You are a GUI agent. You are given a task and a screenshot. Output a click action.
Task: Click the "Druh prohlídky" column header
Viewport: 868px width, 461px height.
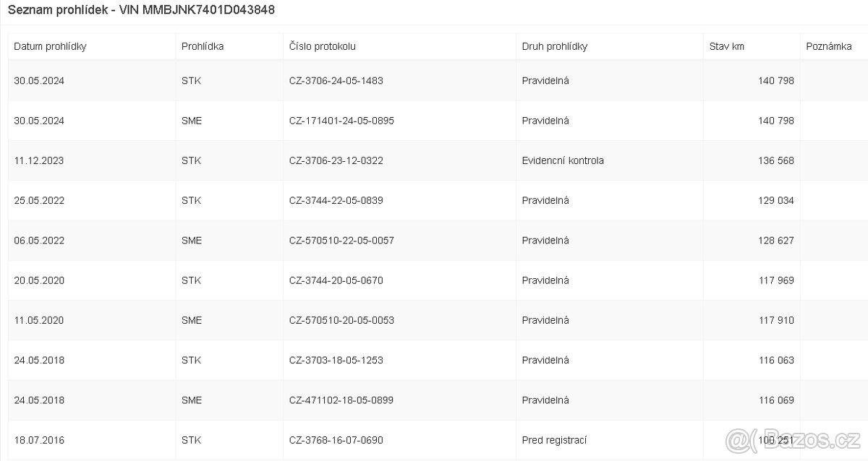[x=555, y=46]
